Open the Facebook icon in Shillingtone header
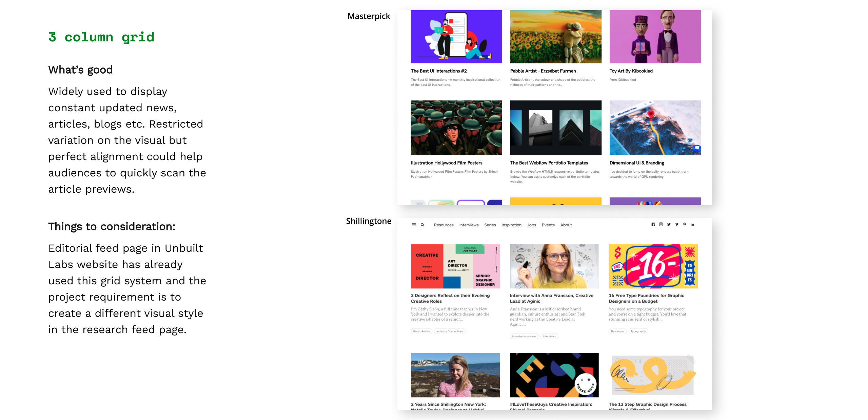Screen dimensions: 868x420 pos(653,225)
